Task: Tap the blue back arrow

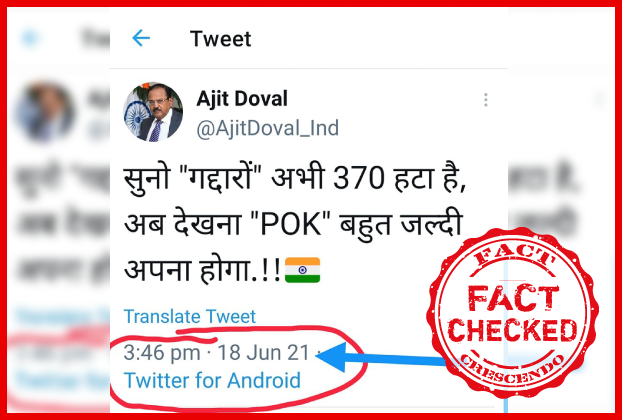Action: click(x=141, y=39)
